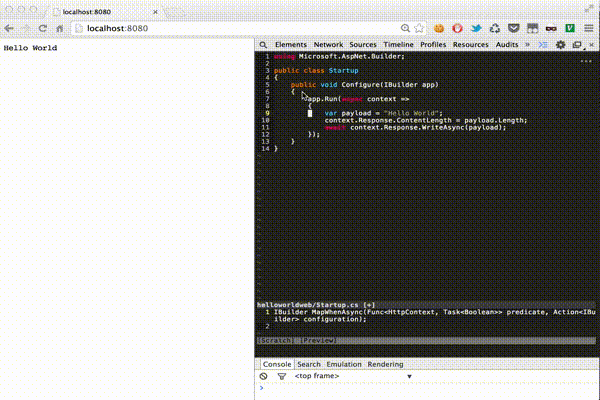Switch to the Sources tab
Image resolution: width=600 pixels, height=400 pixels.
(363, 44)
